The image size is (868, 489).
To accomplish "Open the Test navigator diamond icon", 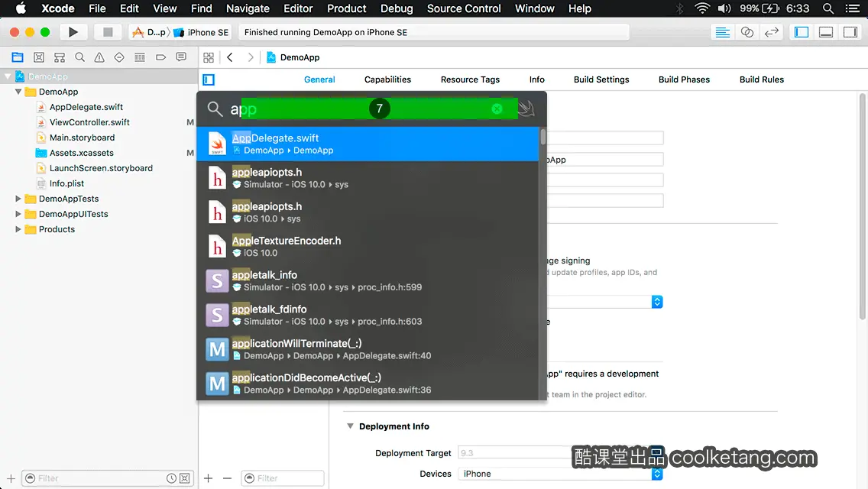I will tap(119, 57).
